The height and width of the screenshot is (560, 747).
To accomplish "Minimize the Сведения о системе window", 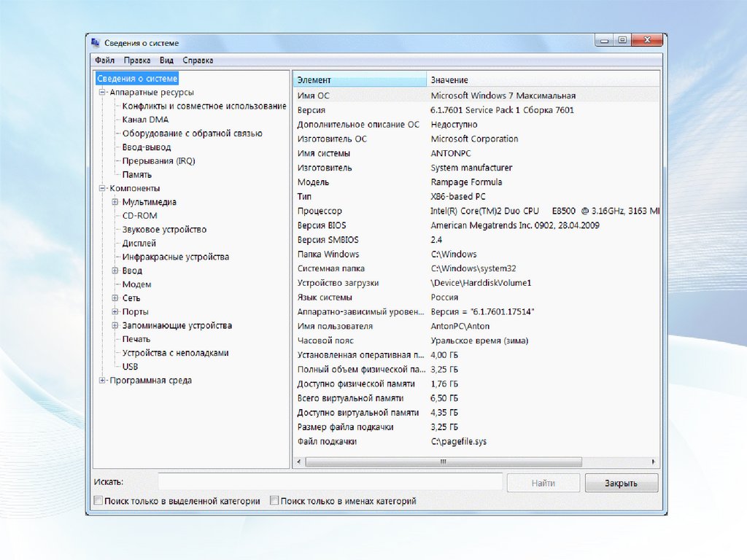I will [x=605, y=41].
